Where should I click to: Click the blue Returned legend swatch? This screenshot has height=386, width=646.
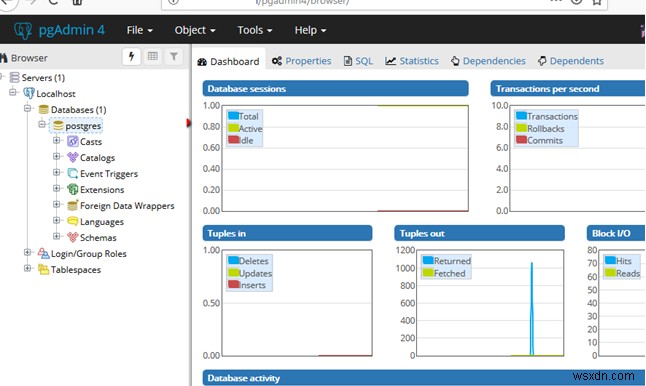point(428,260)
